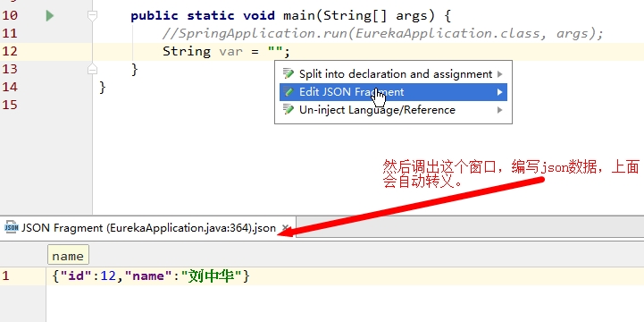Click String[] args parameter
Screen dimensions: 644x322
click(375, 16)
